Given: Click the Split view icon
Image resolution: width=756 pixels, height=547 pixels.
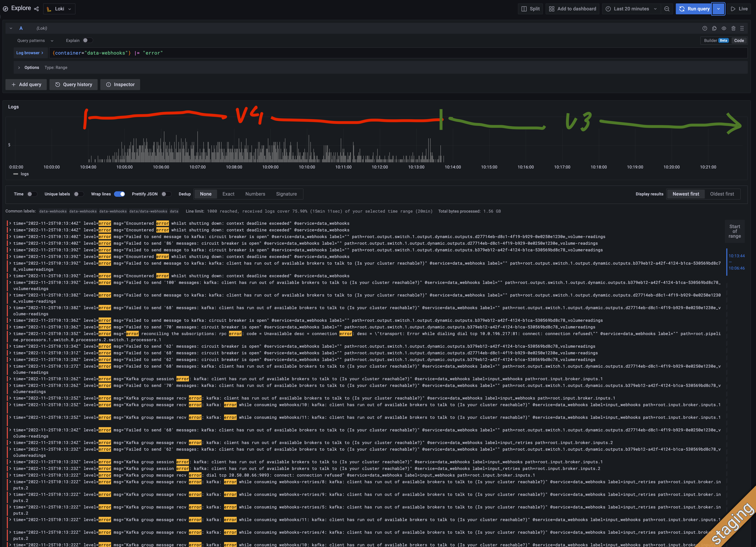Looking at the screenshot, I should [x=530, y=9].
